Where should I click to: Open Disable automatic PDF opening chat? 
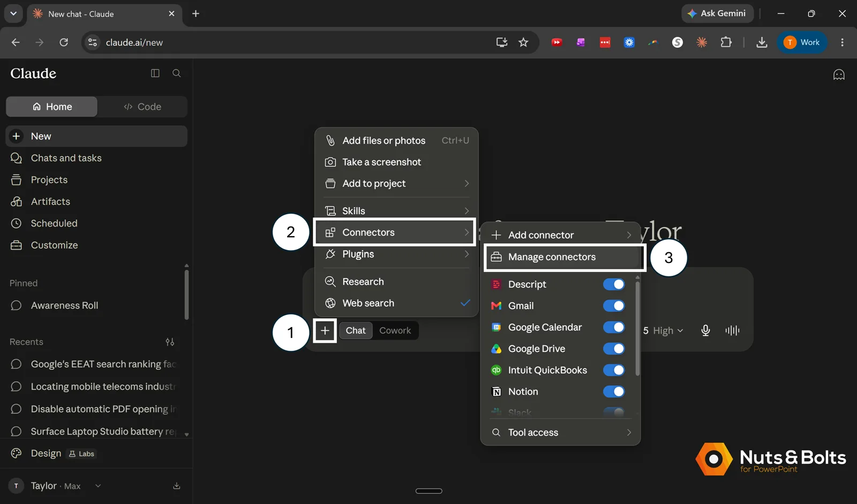point(94,409)
